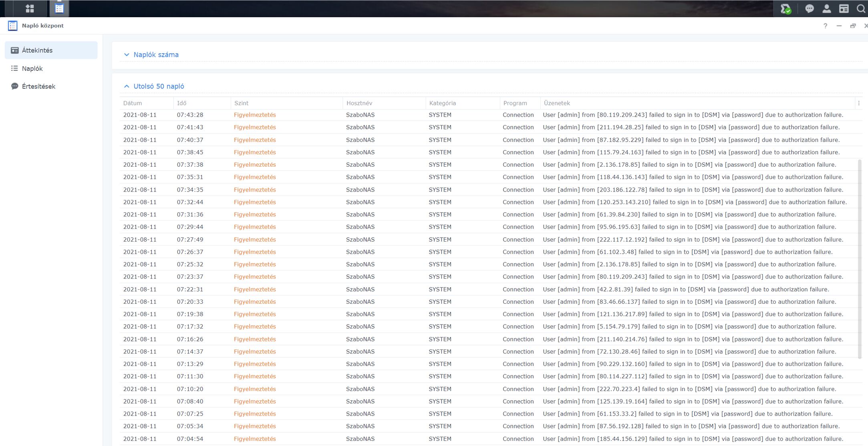Click the Naplók száma heading link

[x=156, y=54]
